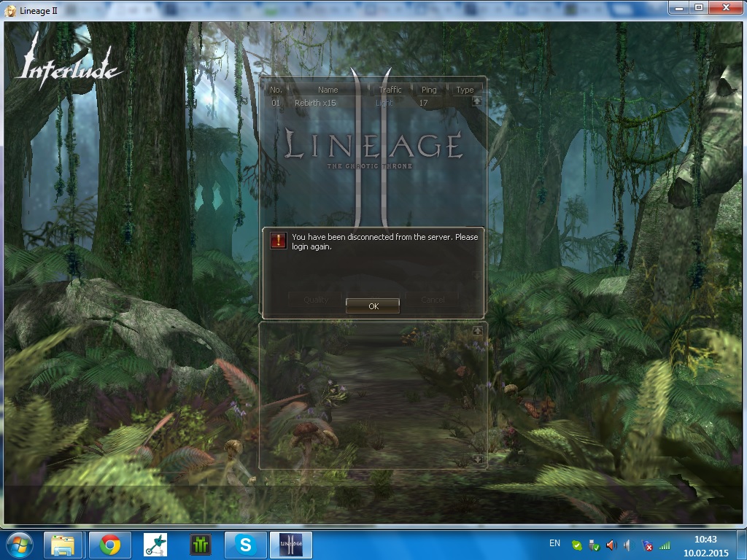Click the Name column header

click(328, 90)
